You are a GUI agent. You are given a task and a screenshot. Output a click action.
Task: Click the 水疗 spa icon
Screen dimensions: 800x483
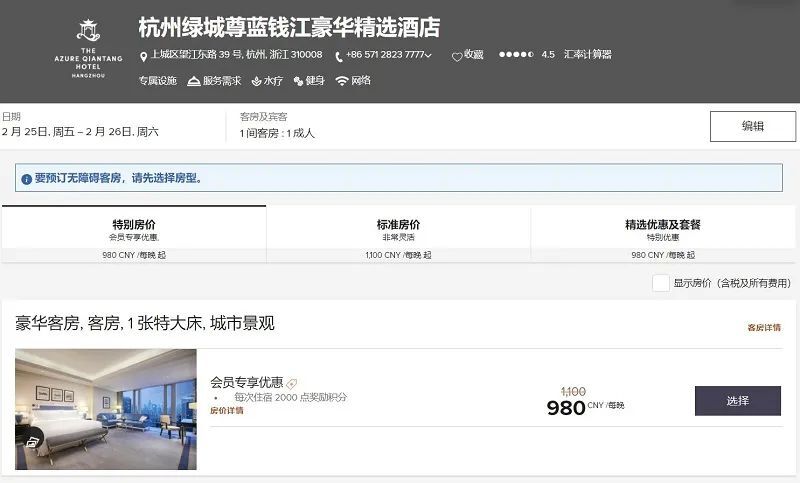click(x=257, y=81)
